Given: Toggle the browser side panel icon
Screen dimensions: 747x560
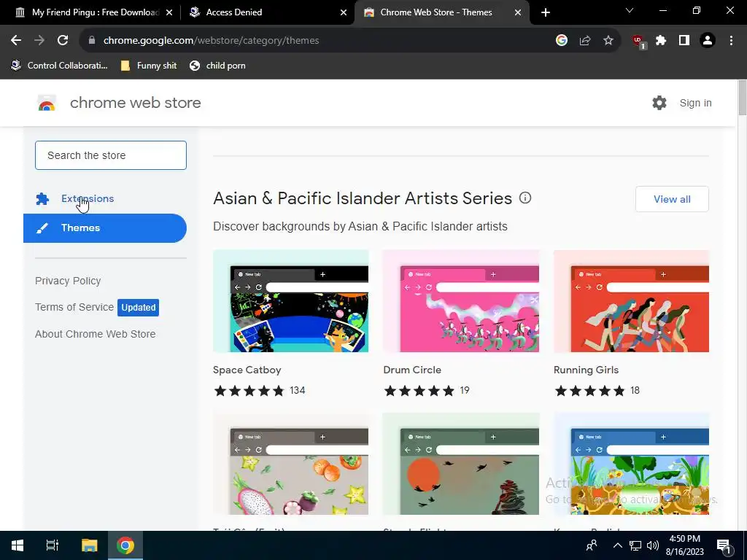Looking at the screenshot, I should pos(684,41).
